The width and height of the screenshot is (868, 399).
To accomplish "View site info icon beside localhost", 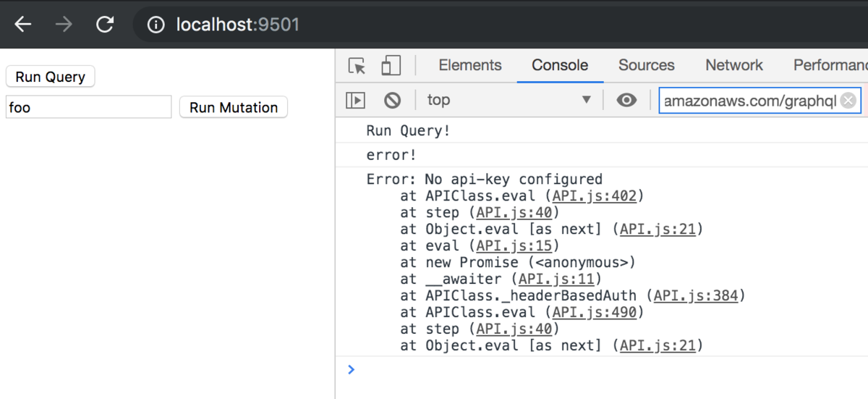I will [x=156, y=25].
